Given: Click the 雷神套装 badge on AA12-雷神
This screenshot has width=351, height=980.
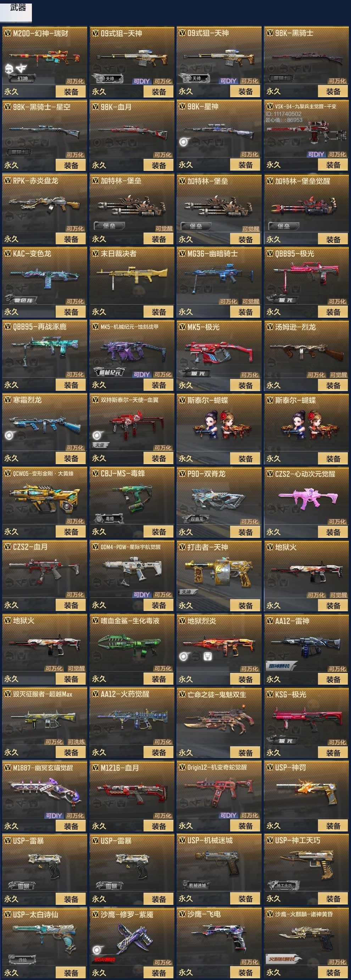Looking at the screenshot, I should coord(281,666).
